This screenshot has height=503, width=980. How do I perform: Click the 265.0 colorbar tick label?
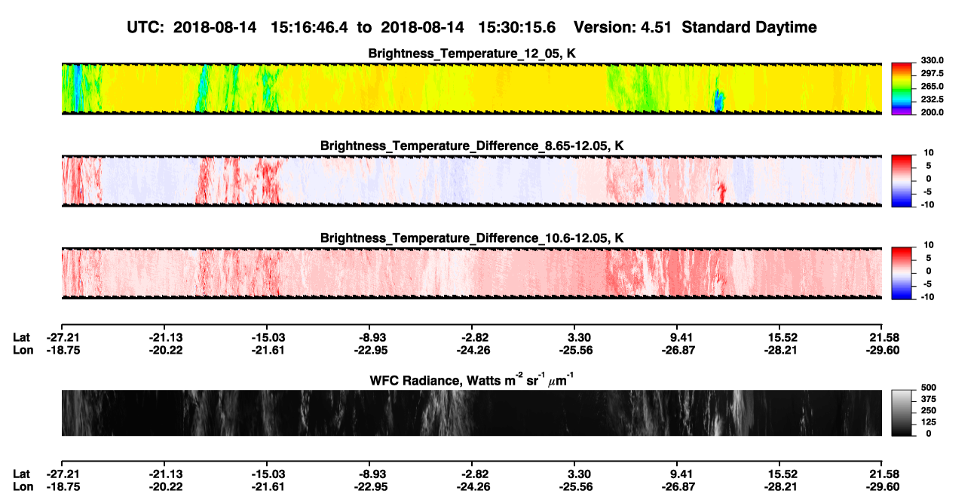pos(930,87)
